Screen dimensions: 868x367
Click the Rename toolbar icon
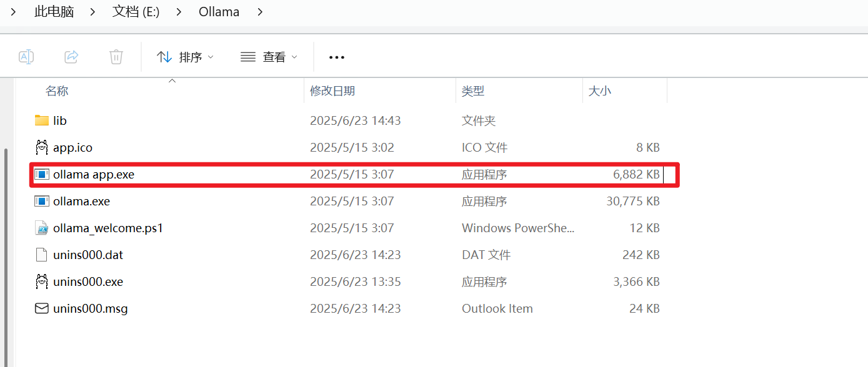[26, 57]
